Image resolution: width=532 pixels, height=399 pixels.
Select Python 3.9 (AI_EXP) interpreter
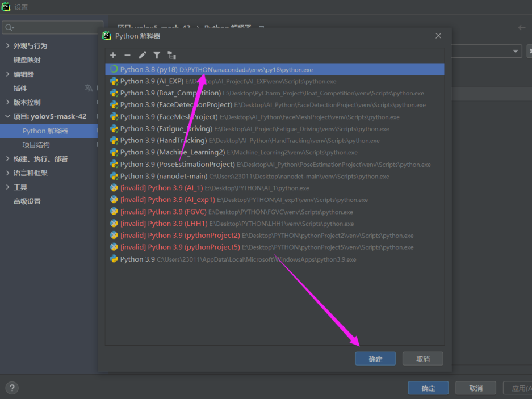pos(274,81)
